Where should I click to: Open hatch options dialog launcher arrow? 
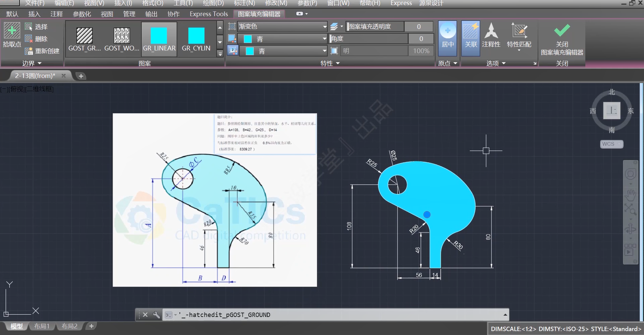[x=535, y=63]
